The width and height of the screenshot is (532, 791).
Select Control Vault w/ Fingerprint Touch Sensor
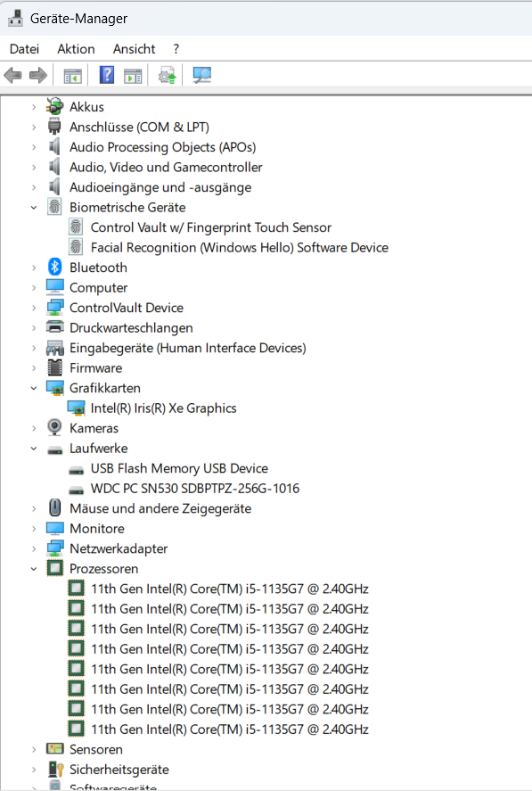point(211,227)
